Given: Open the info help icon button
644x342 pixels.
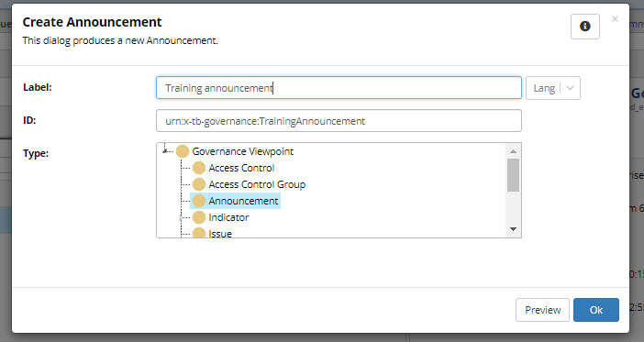Looking at the screenshot, I should point(585,27).
